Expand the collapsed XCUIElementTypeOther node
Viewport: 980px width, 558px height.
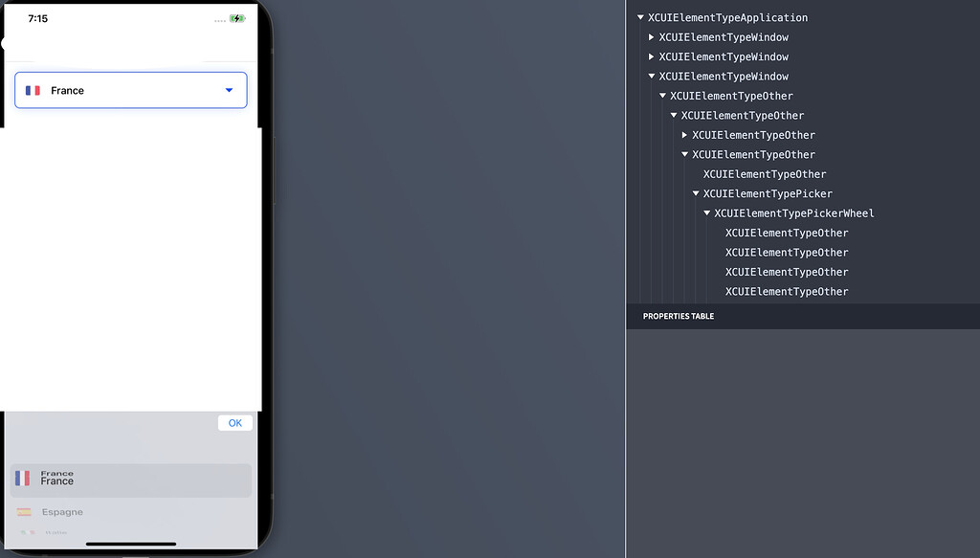684,135
